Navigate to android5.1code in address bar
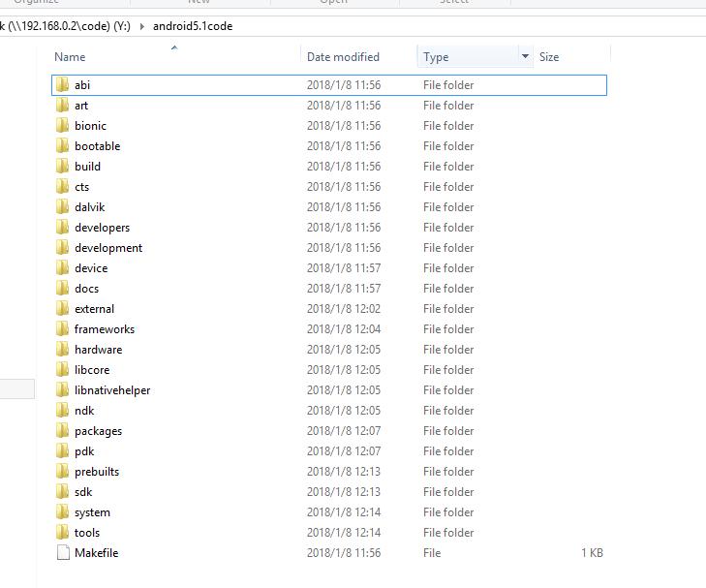The image size is (706, 588). (193, 26)
